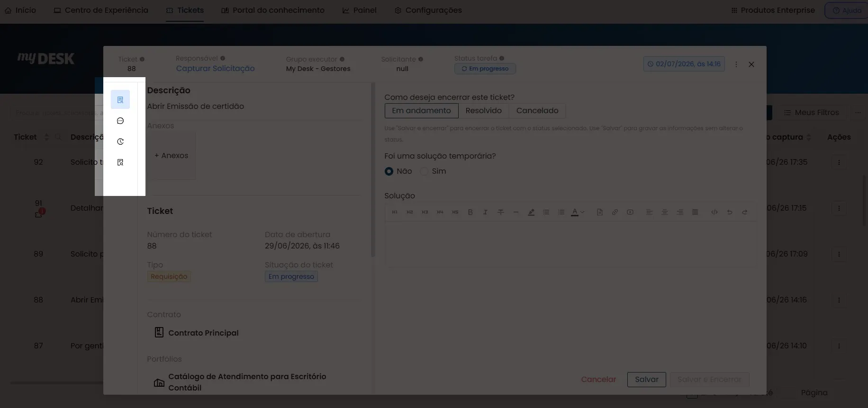868x408 pixels.
Task: Open text color dropdown in editor
Action: 578,212
